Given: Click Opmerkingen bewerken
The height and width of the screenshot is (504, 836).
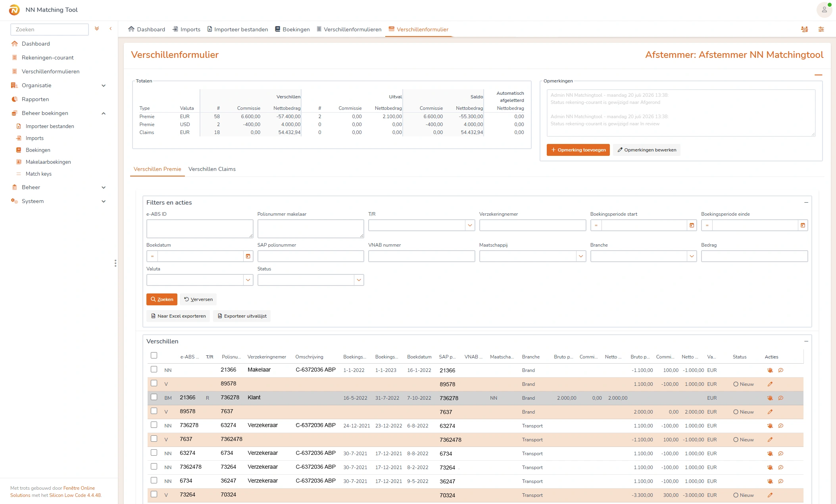Looking at the screenshot, I should click(647, 150).
